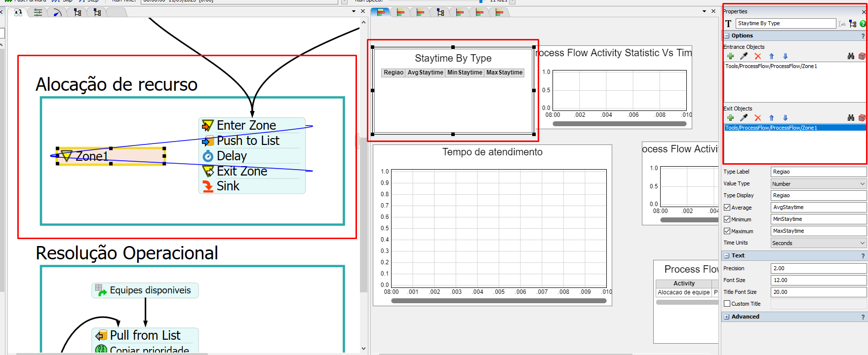
Task: Open the Value Type dropdown
Action: coord(818,184)
